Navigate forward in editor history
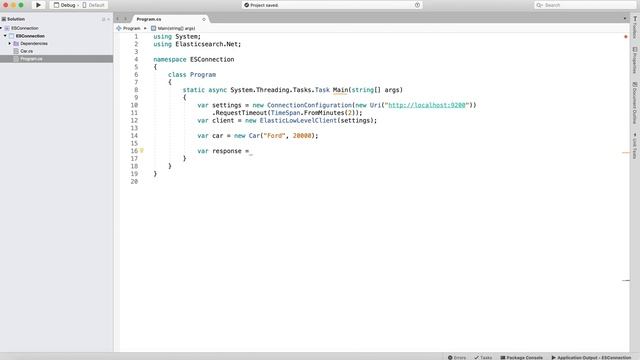Image resolution: width=640 pixels, height=360 pixels. [x=125, y=19]
